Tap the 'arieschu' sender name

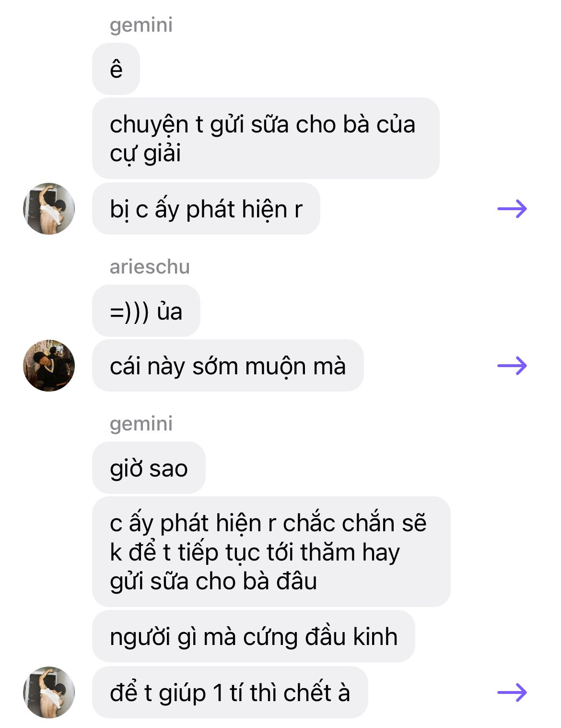pos(150,267)
